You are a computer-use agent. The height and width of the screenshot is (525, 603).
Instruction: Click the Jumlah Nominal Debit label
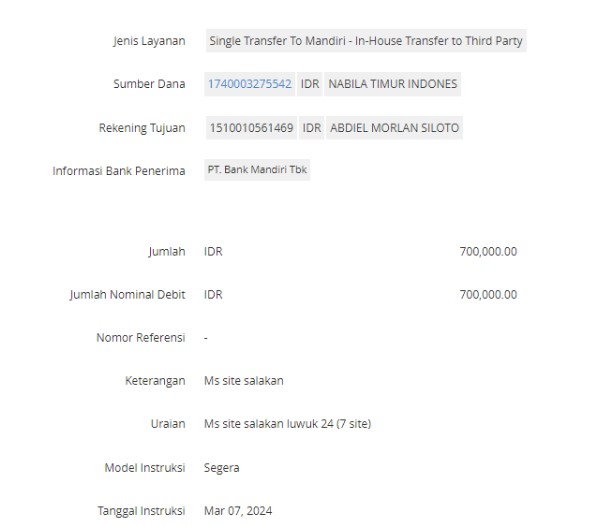pyautogui.click(x=127, y=295)
